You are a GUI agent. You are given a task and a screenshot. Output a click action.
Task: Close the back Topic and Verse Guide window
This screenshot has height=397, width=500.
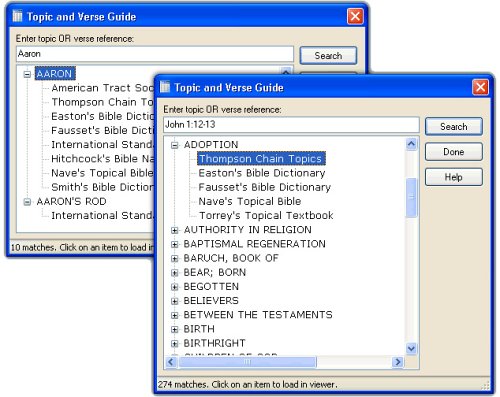(x=355, y=16)
